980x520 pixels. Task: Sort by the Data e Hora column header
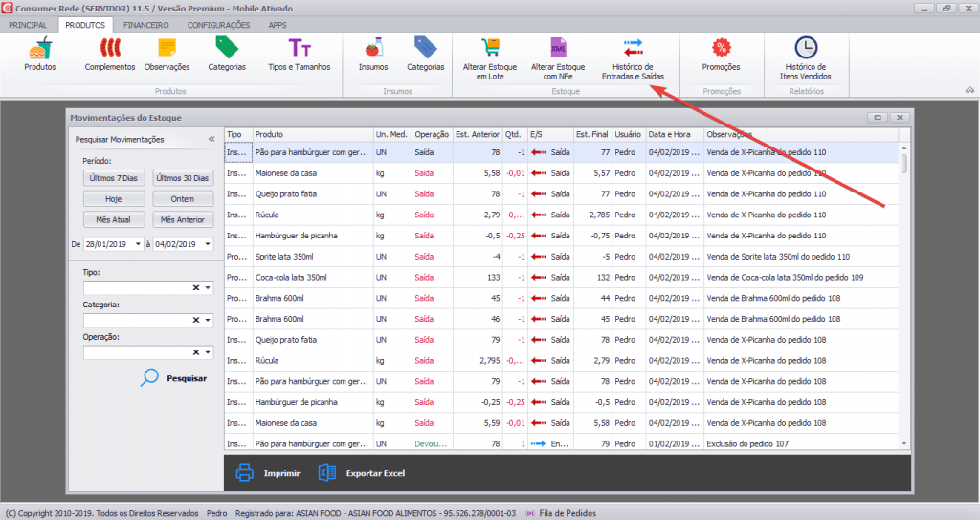tap(675, 134)
